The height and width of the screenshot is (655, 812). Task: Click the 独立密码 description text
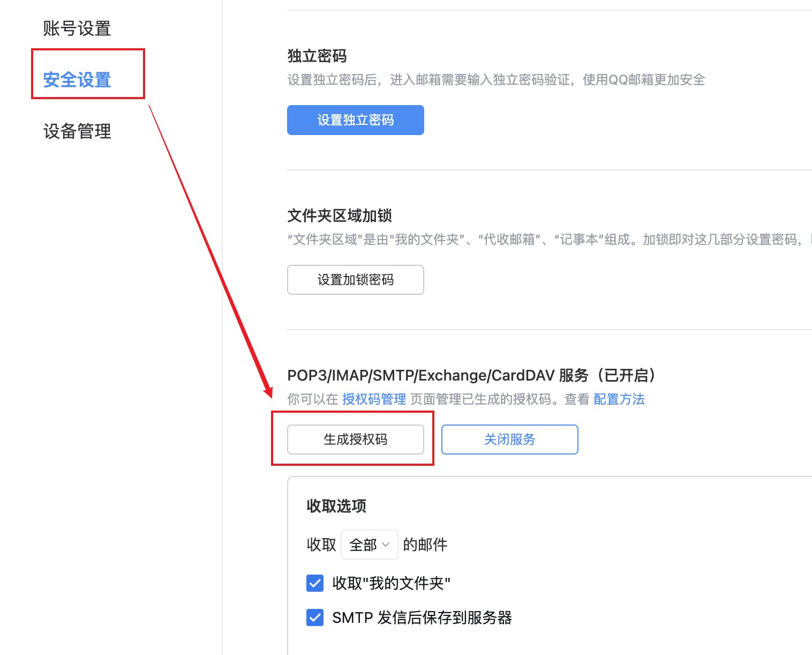pos(496,80)
